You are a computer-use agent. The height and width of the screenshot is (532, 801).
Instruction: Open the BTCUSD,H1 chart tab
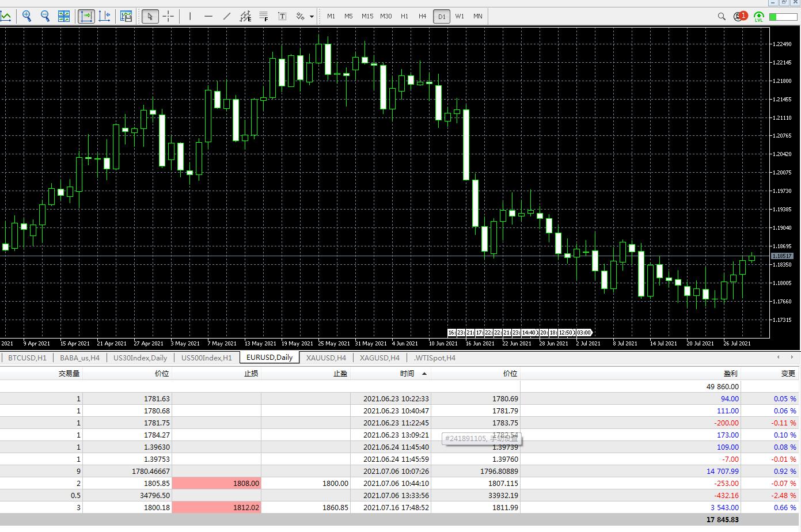[x=27, y=358]
